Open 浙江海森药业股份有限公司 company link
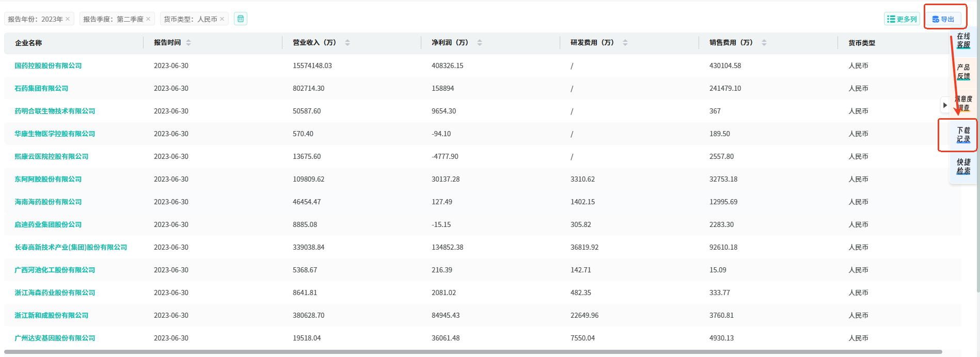This screenshot has height=357, width=980. [x=55, y=293]
